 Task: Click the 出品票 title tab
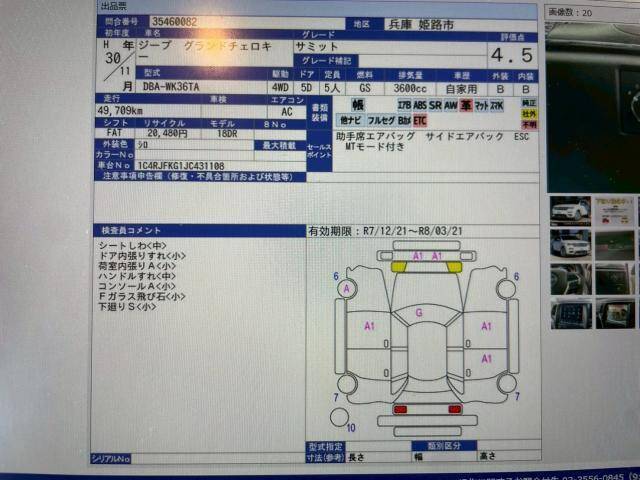[x=115, y=6]
